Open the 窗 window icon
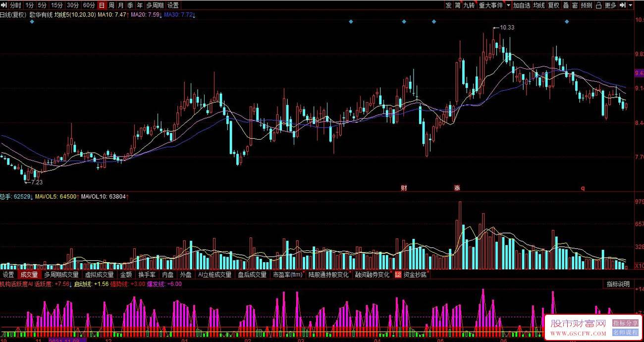 pyautogui.click(x=575, y=5)
